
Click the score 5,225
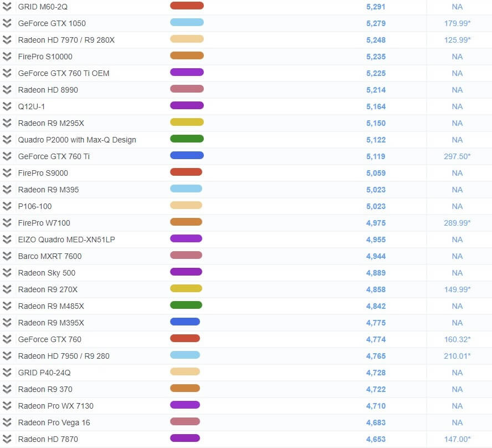pos(376,73)
